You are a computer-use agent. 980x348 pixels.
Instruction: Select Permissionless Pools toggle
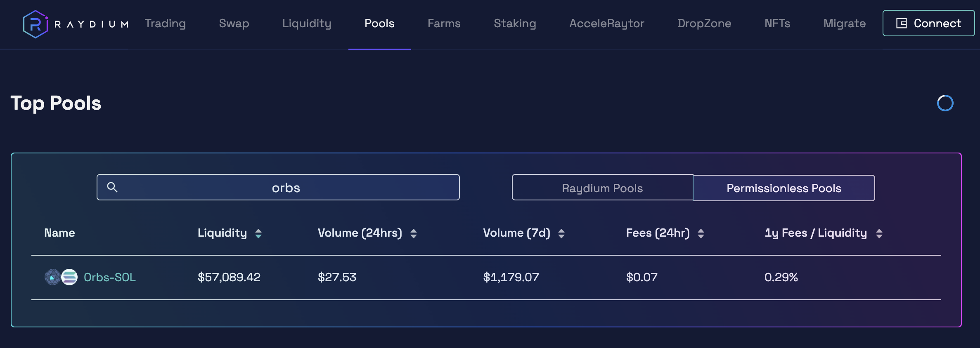click(x=784, y=188)
